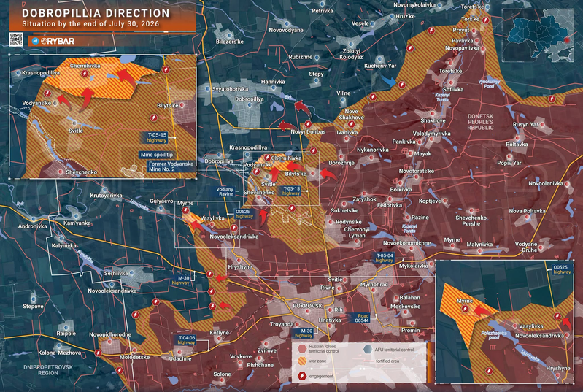
Task: Click the 'Polezhaevka pond' label
Action: click(495, 336)
